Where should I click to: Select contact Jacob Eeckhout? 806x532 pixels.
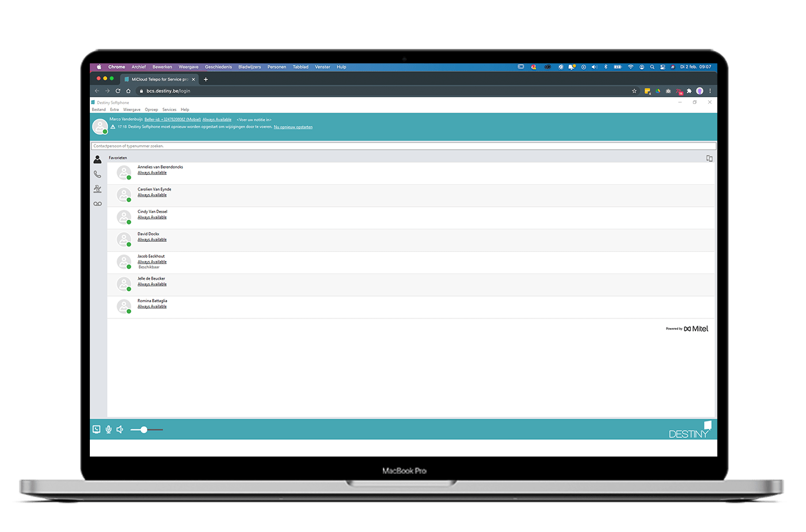[x=411, y=263]
